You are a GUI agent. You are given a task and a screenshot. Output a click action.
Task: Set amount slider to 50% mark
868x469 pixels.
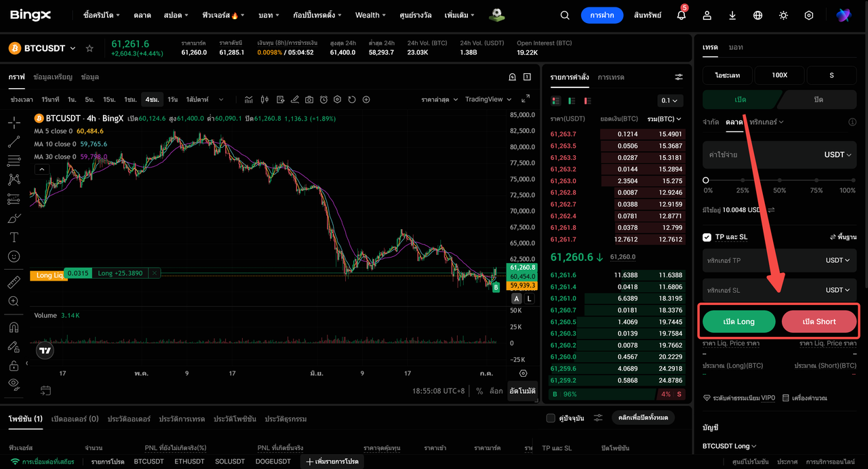779,180
